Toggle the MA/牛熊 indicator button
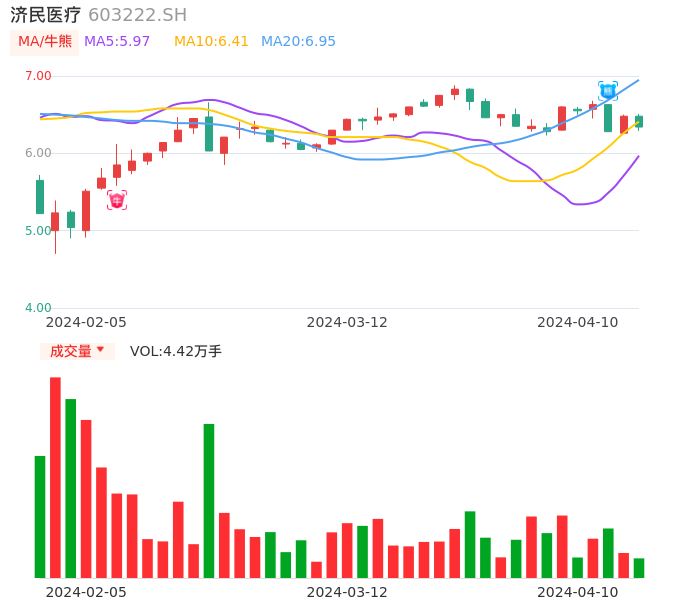Viewport: 686px width, 606px height. 45,42
